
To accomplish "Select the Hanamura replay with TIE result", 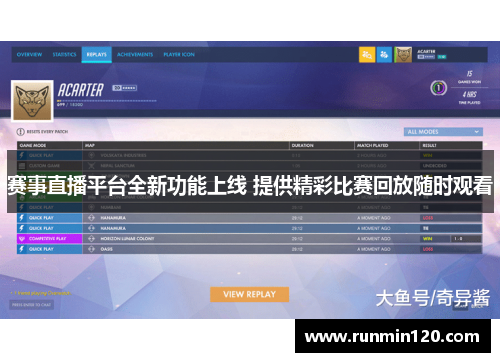I will point(249,228).
